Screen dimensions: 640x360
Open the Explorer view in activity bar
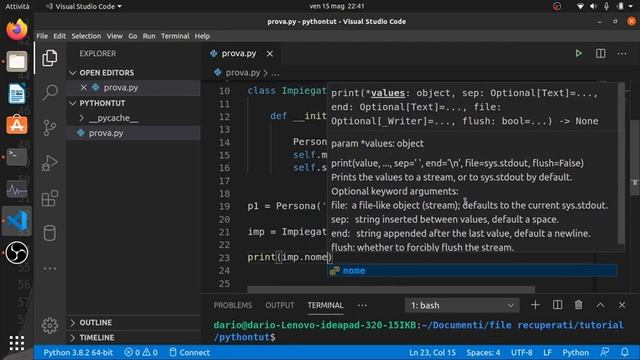(x=50, y=58)
